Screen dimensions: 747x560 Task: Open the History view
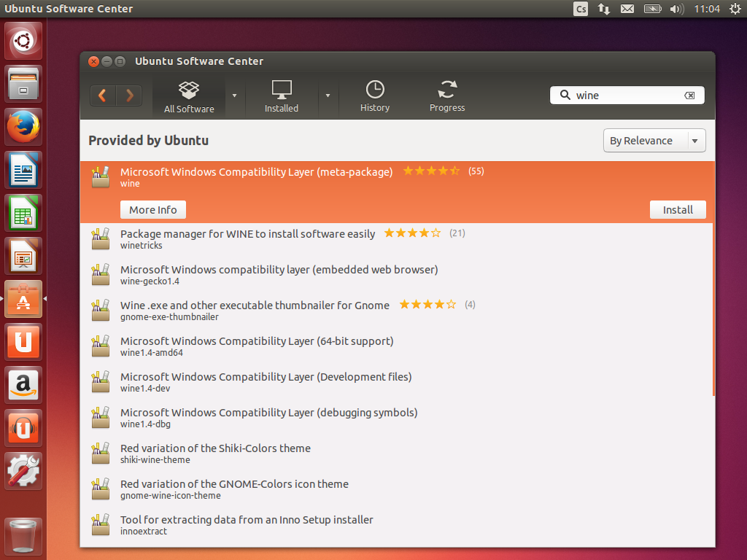point(374,97)
